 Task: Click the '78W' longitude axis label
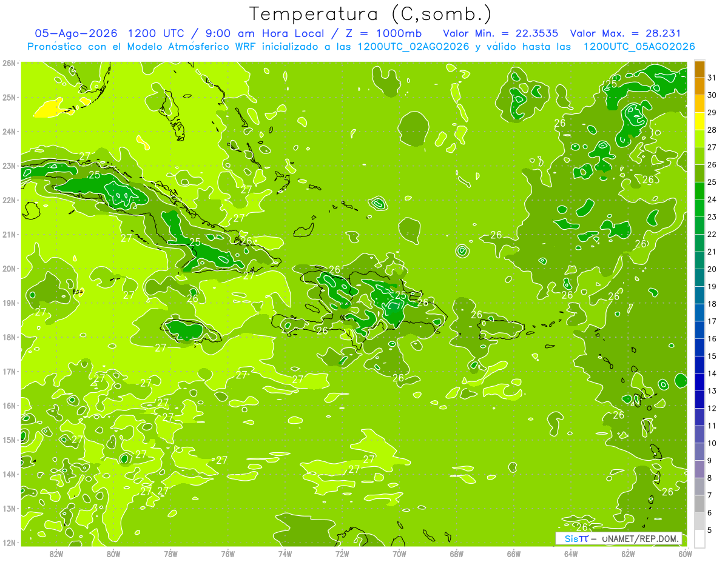(170, 553)
